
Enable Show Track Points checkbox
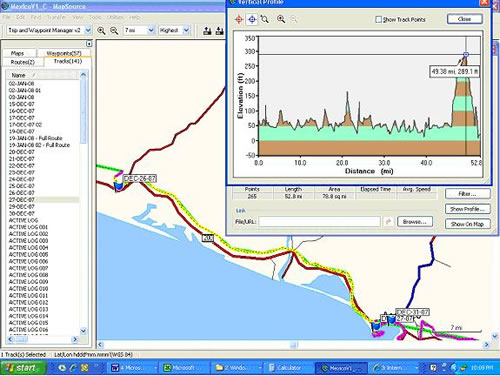(x=378, y=19)
